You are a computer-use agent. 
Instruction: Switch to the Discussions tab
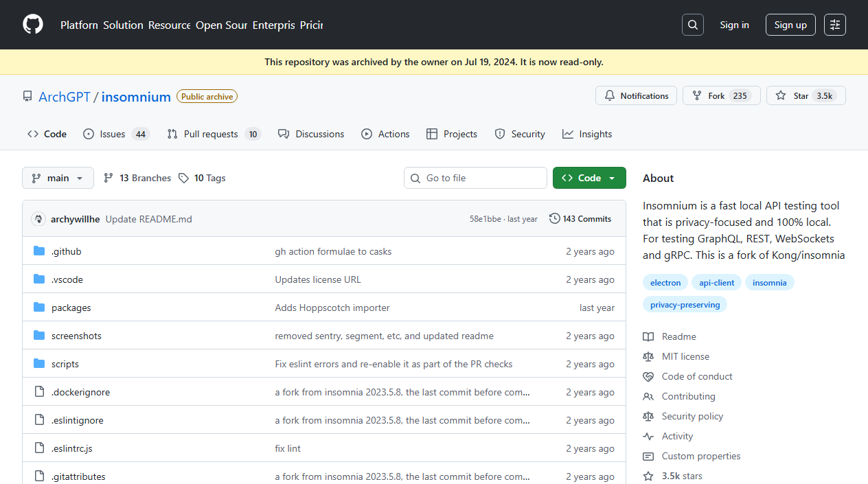tap(311, 134)
